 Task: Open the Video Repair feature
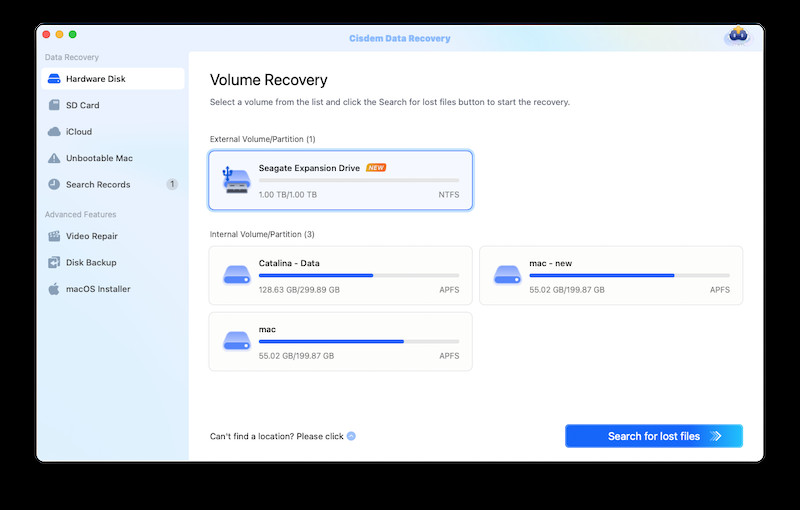click(x=113, y=236)
